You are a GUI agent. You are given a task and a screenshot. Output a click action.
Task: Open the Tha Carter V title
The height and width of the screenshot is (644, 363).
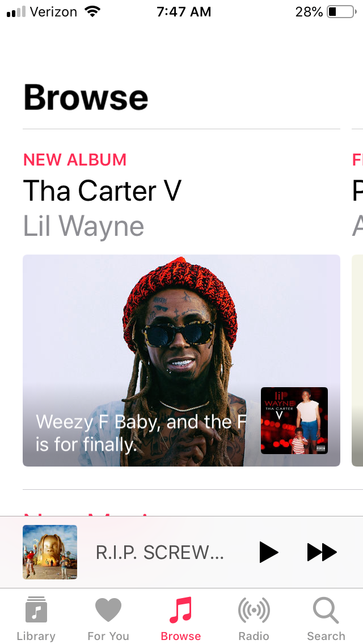point(102,190)
